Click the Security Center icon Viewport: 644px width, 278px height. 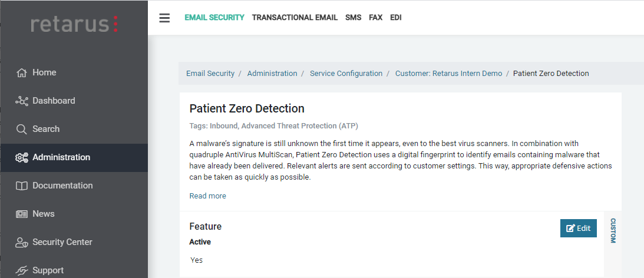[22, 243]
